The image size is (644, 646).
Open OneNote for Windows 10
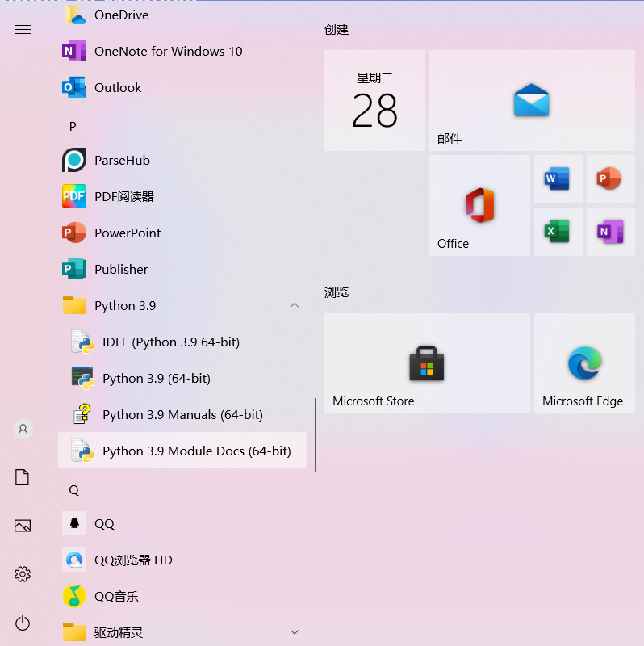182,51
